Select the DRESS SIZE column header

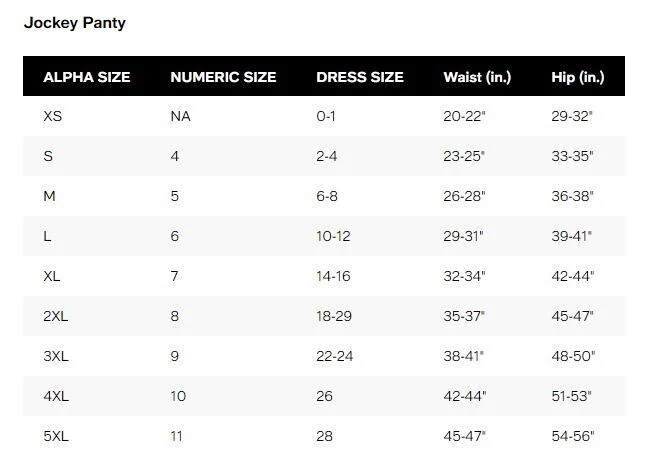[x=360, y=77]
